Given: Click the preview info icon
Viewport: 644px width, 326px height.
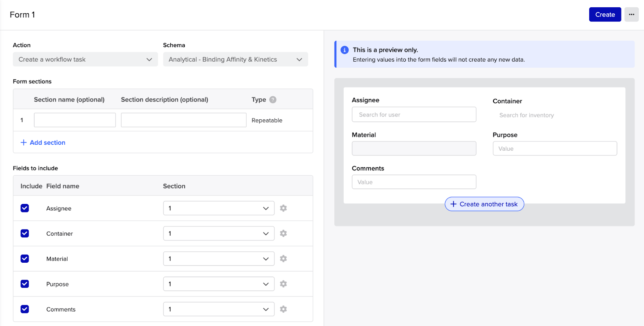Looking at the screenshot, I should tap(345, 50).
